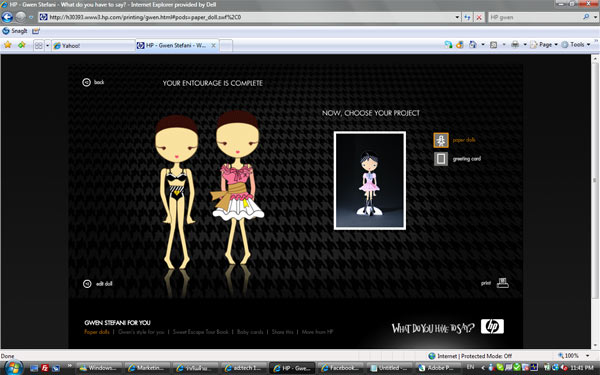
Task: Open the Paper dolls footer link
Action: click(97, 332)
